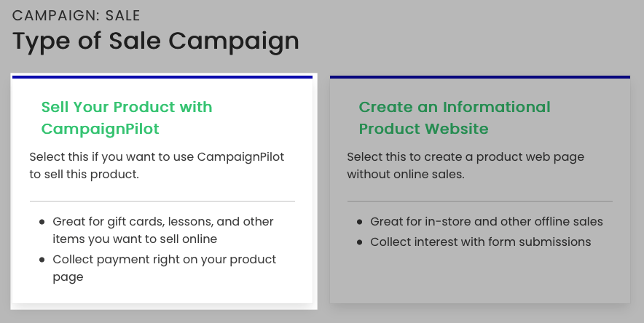644x323 pixels.
Task: Click 'Collect interest with form submissions' text
Action: point(480,242)
